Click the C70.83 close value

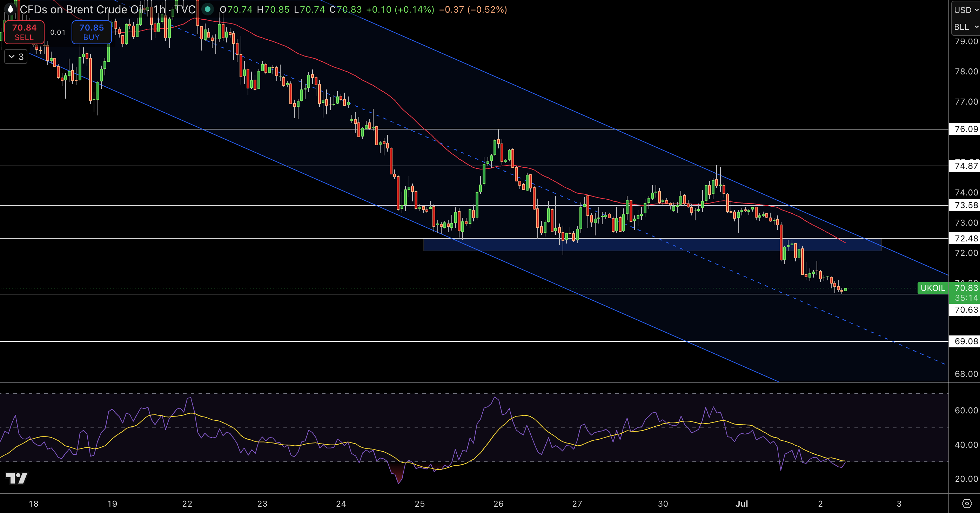pyautogui.click(x=345, y=9)
